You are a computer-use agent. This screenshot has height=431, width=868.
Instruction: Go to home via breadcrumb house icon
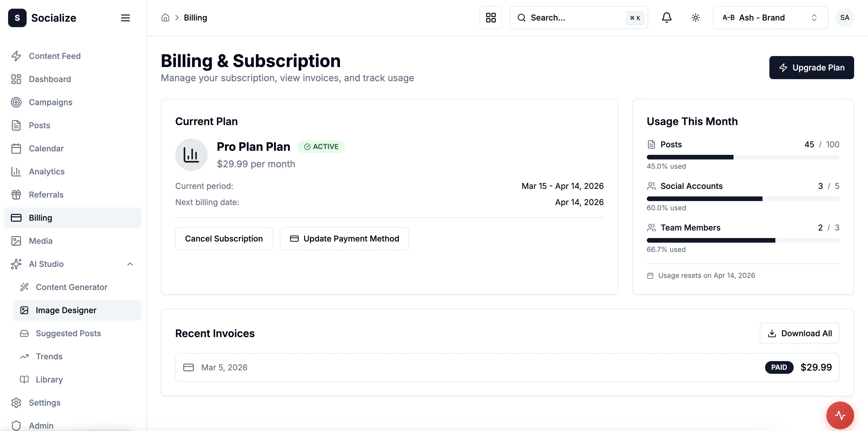tap(165, 18)
